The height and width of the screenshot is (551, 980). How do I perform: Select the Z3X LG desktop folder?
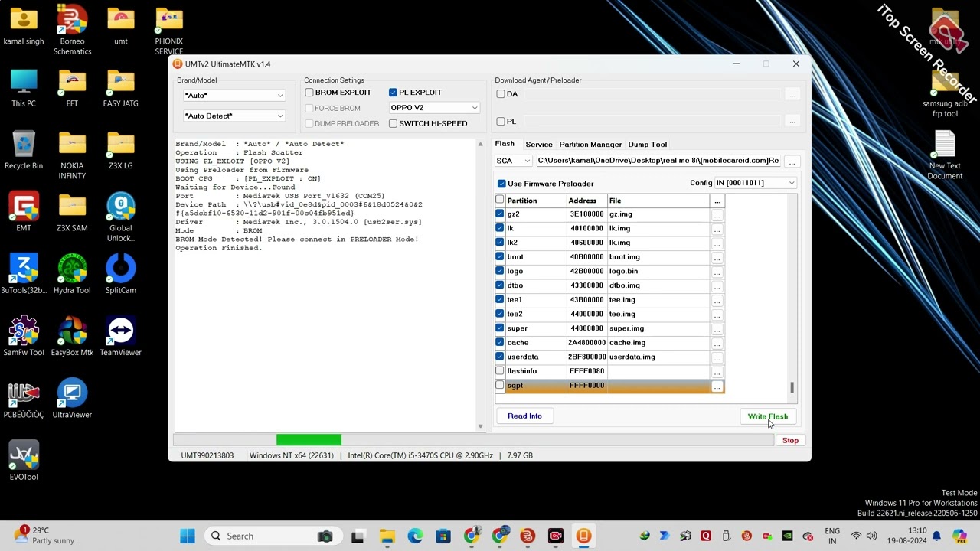tap(120, 150)
